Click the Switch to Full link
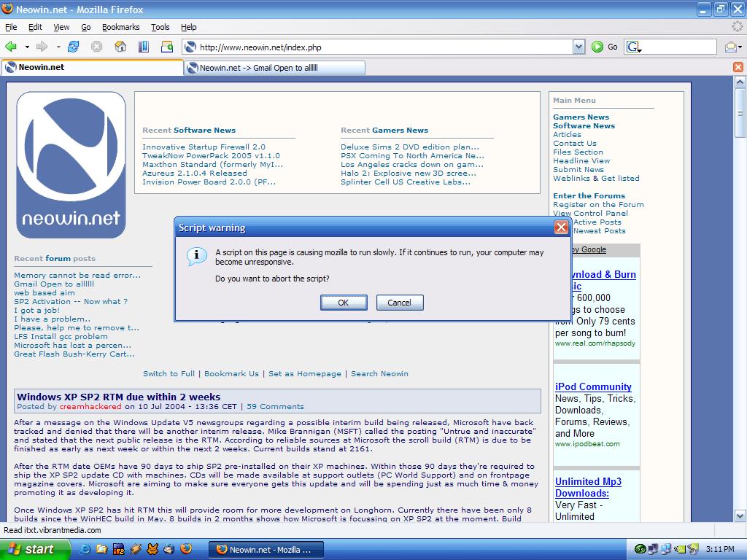This screenshot has width=747, height=560. (x=169, y=373)
